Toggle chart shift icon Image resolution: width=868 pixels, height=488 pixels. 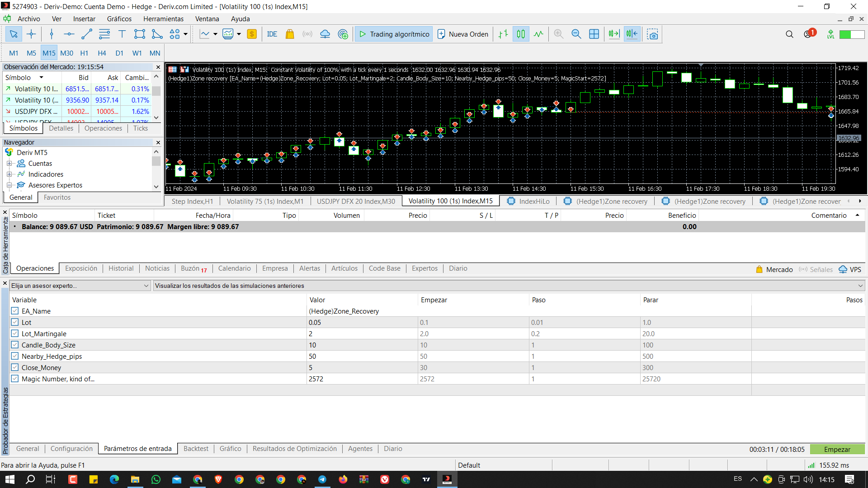(x=632, y=34)
